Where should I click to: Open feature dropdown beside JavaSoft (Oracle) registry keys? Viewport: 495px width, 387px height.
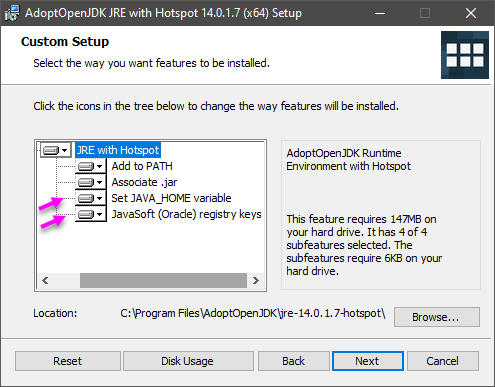(x=91, y=214)
